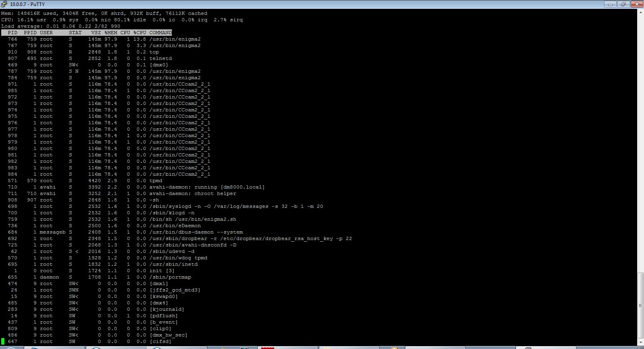Close the PuTTY session window
This screenshot has width=644, height=349.
coord(636,4)
